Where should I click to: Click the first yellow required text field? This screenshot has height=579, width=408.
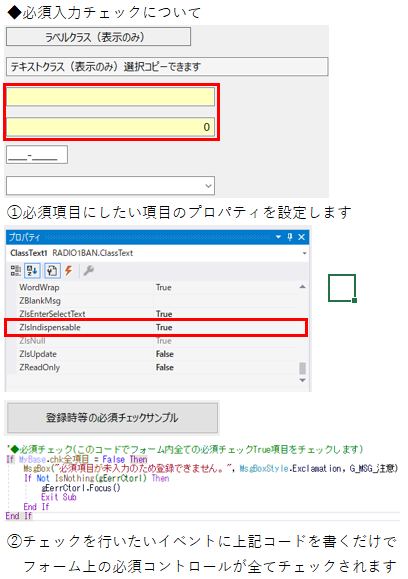coord(110,97)
